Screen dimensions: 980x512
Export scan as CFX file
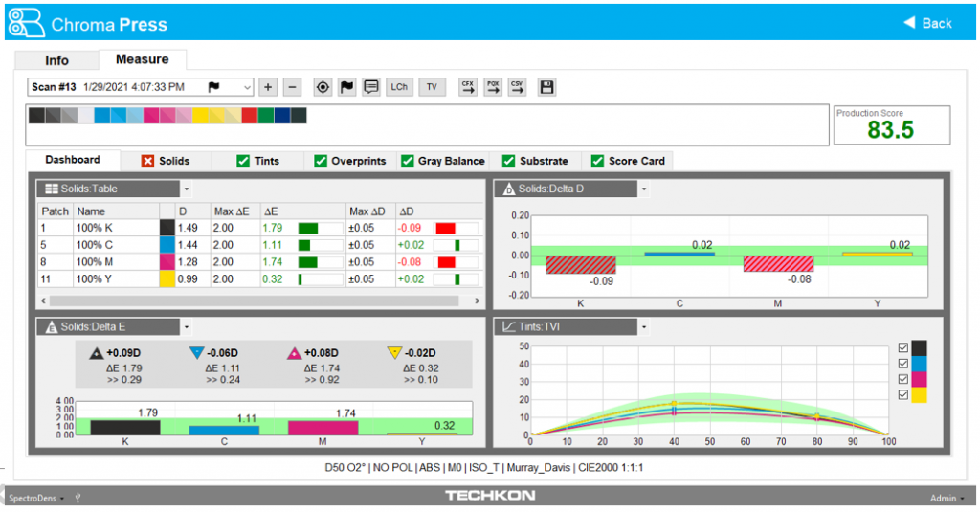point(468,87)
